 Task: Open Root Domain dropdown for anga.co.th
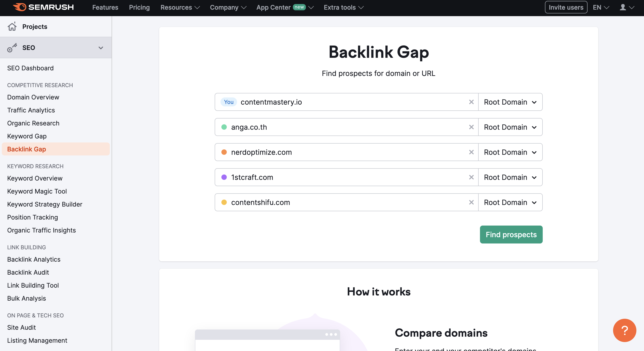510,127
